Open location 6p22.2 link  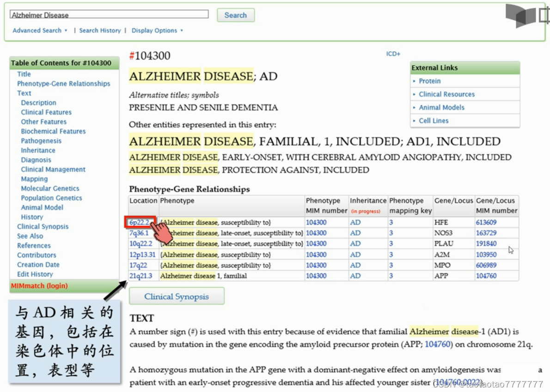139,223
